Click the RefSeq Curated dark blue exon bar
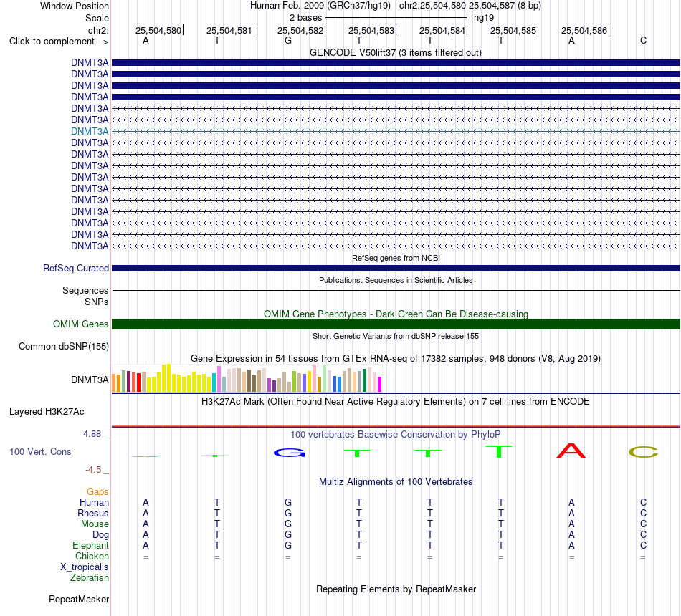The image size is (681, 616). point(396,269)
